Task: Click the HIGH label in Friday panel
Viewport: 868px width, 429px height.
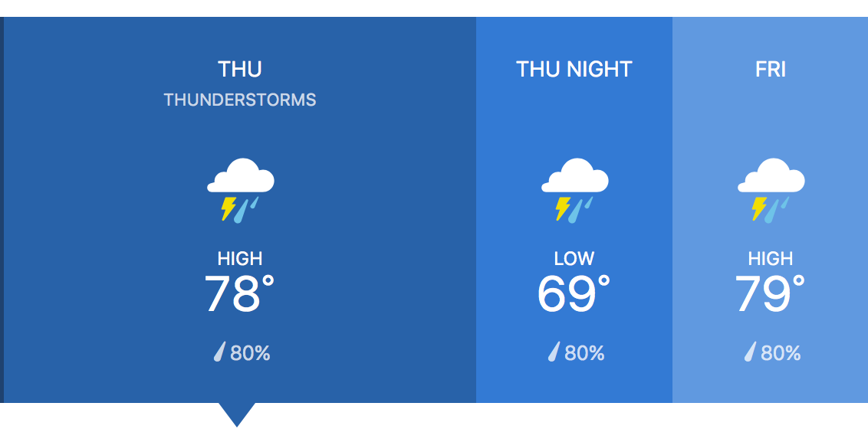Action: [771, 259]
